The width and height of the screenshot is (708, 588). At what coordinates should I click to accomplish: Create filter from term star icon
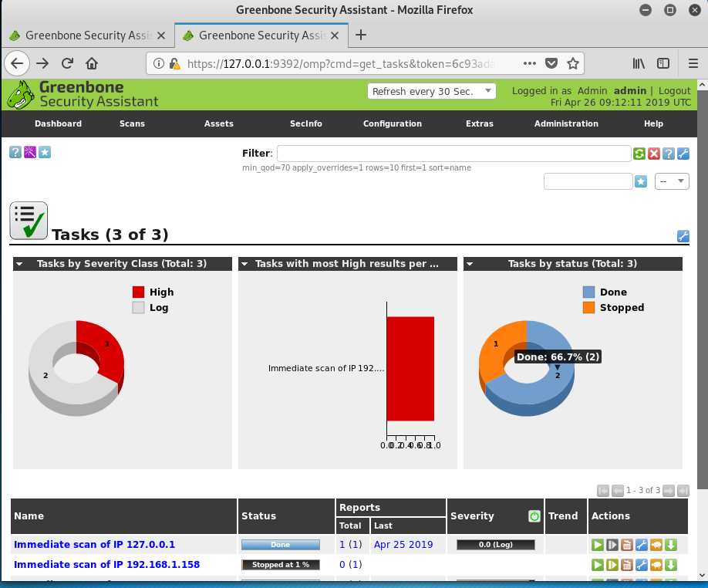[641, 181]
